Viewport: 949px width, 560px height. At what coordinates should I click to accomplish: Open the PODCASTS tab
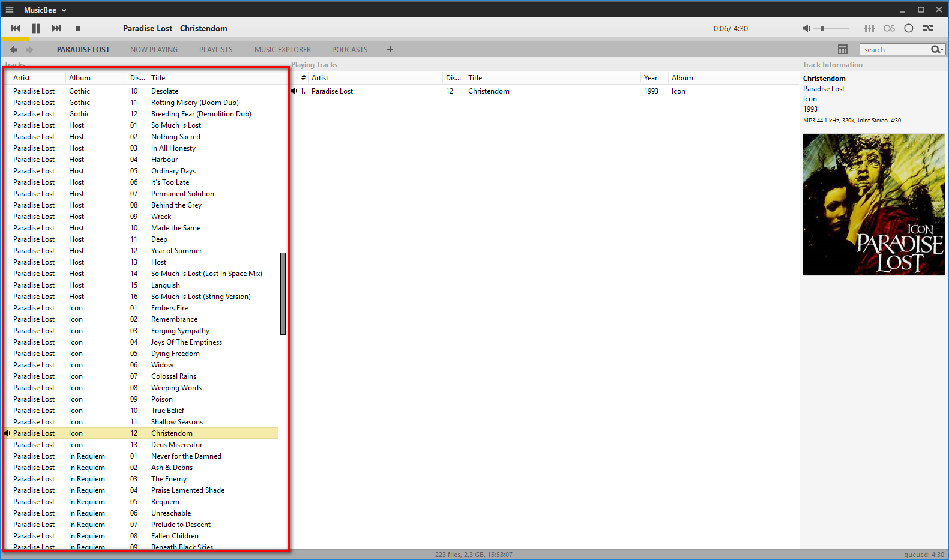(349, 50)
